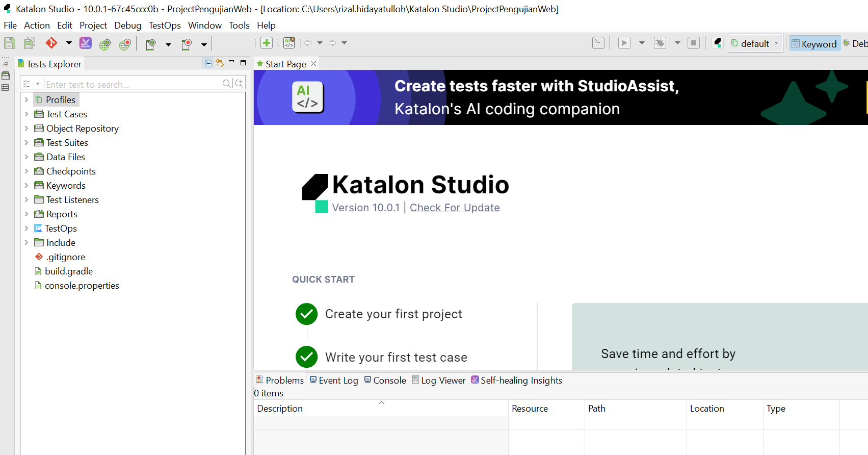Select the TestOps tree item
The height and width of the screenshot is (455, 868).
pos(61,229)
